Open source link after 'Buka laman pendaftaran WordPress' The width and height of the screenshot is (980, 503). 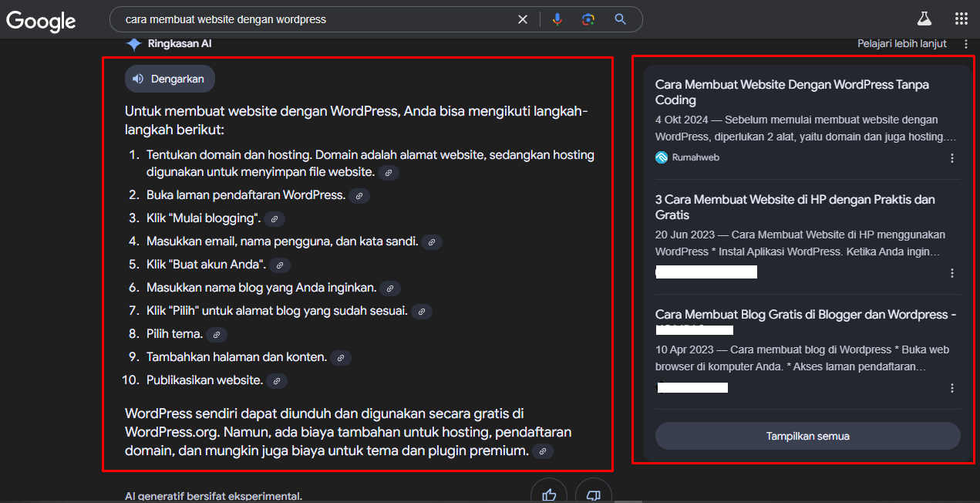[x=359, y=196]
